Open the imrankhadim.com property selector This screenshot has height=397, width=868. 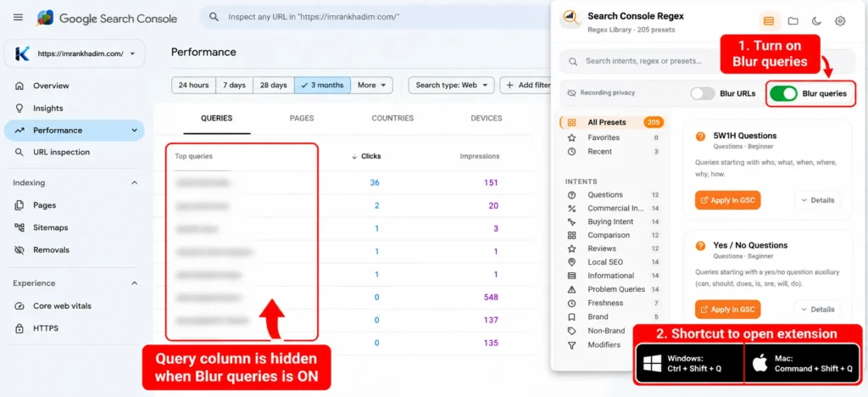click(75, 53)
